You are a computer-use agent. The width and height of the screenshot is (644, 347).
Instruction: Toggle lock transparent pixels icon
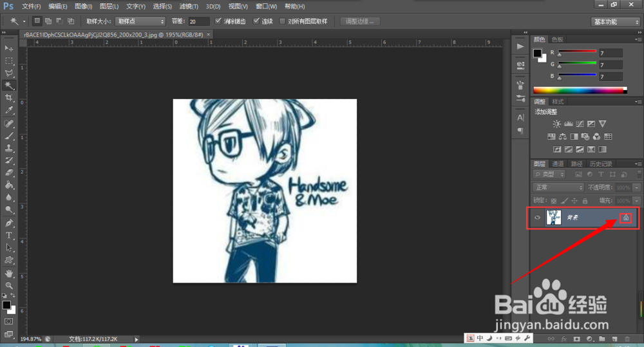pyautogui.click(x=554, y=201)
